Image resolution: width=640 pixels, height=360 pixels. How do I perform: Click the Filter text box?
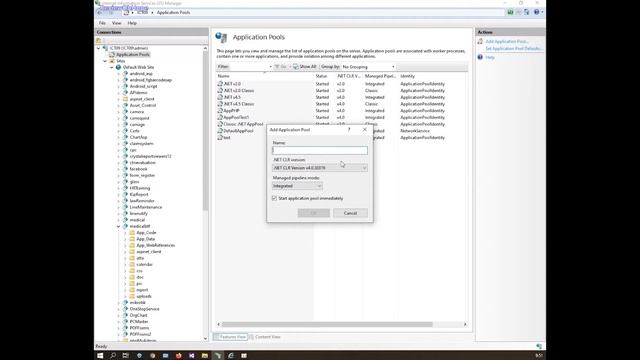(251, 67)
